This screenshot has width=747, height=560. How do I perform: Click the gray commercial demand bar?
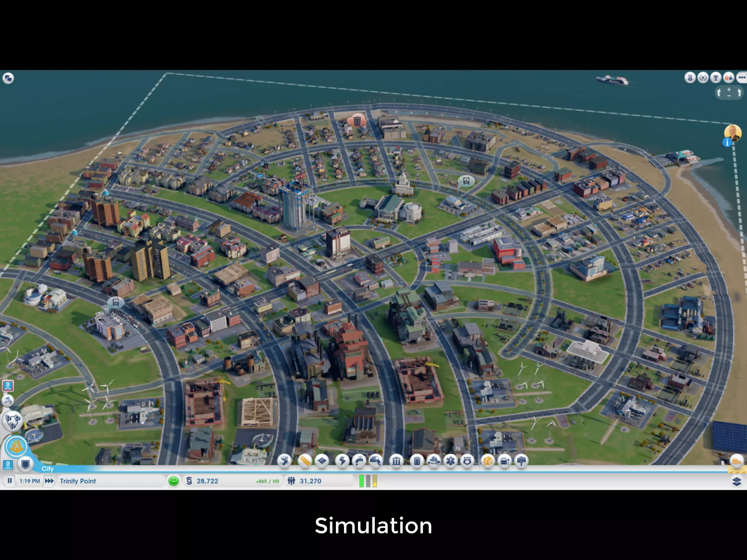(x=368, y=481)
